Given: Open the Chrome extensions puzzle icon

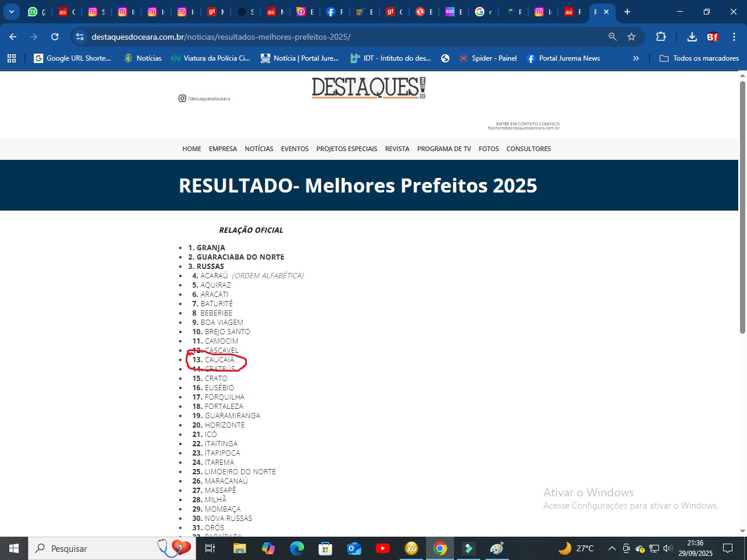Looking at the screenshot, I should tap(661, 37).
